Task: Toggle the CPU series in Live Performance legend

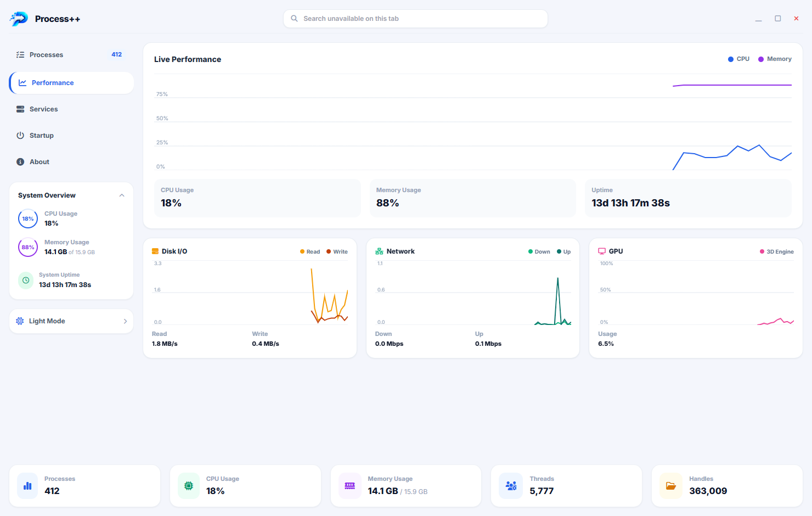Action: tap(738, 59)
